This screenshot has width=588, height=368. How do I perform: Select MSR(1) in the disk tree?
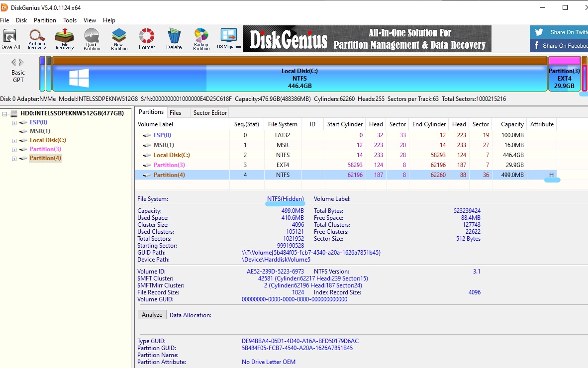(x=40, y=131)
